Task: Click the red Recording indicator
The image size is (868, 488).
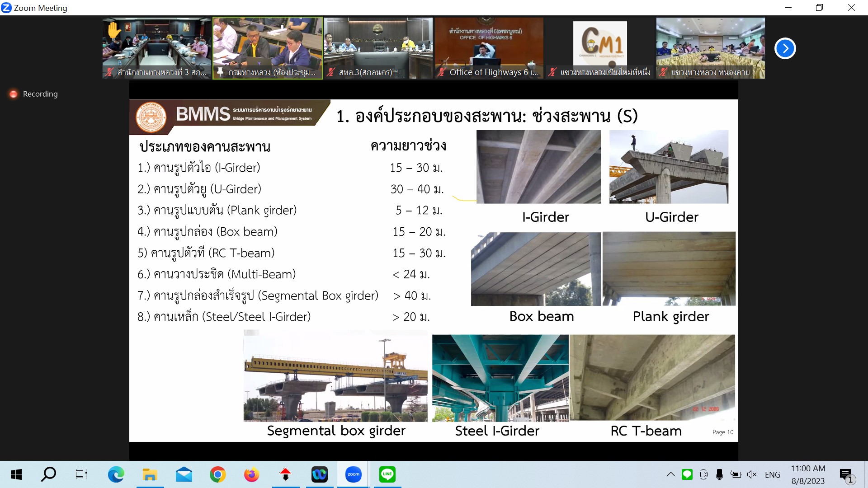Action: click(14, 94)
